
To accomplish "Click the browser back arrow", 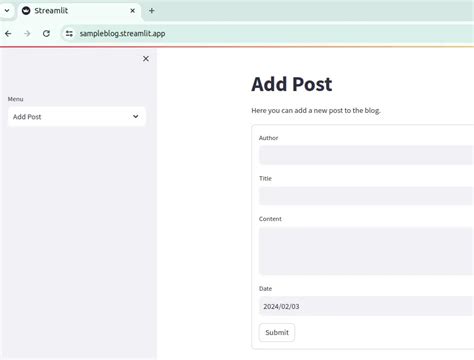I will [8, 33].
